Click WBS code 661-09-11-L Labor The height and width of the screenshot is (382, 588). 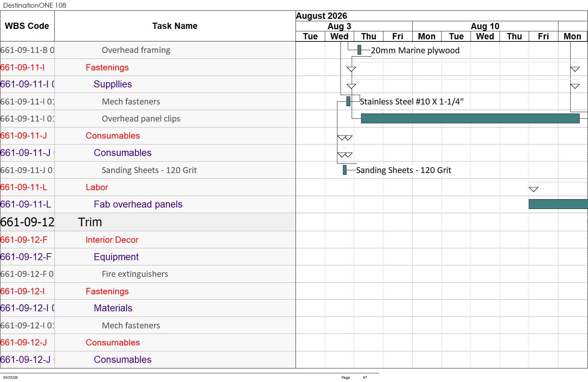point(24,187)
